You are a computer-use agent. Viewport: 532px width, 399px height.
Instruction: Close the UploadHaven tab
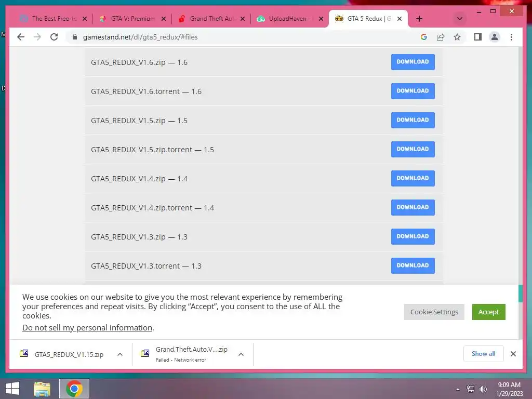321,19
